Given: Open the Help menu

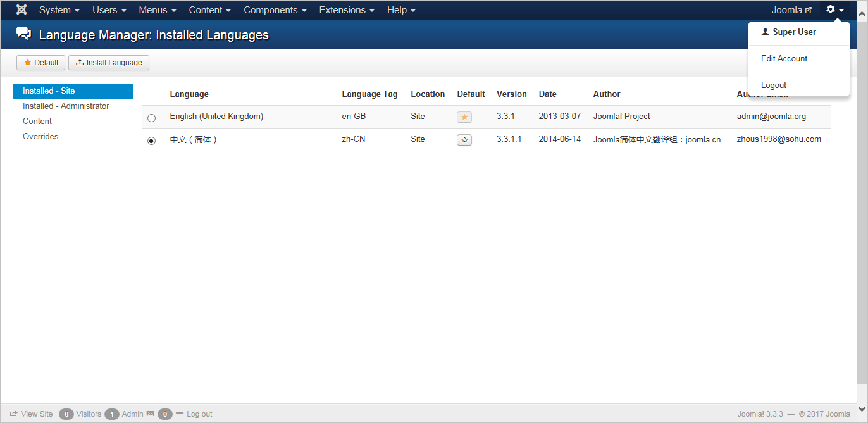Looking at the screenshot, I should pos(401,10).
